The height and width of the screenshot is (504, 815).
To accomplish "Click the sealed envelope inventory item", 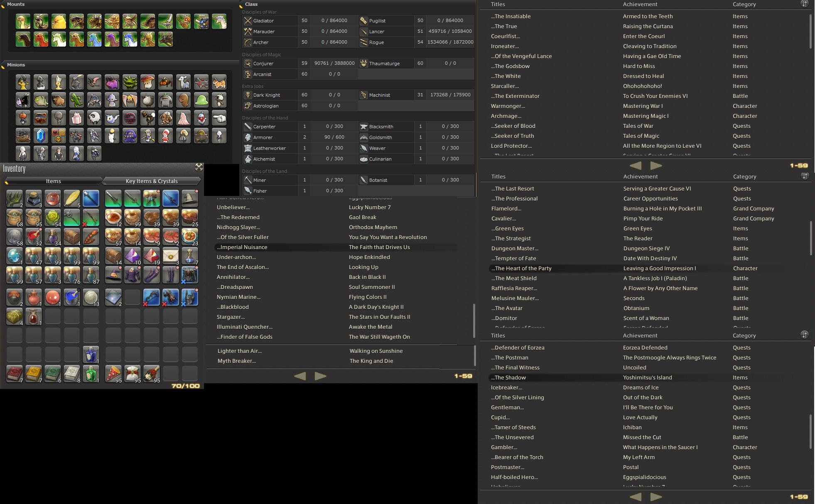I will (x=171, y=256).
